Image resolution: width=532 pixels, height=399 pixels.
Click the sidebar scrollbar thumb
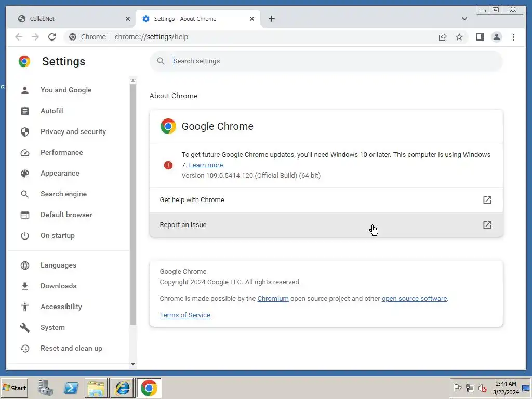click(x=133, y=205)
